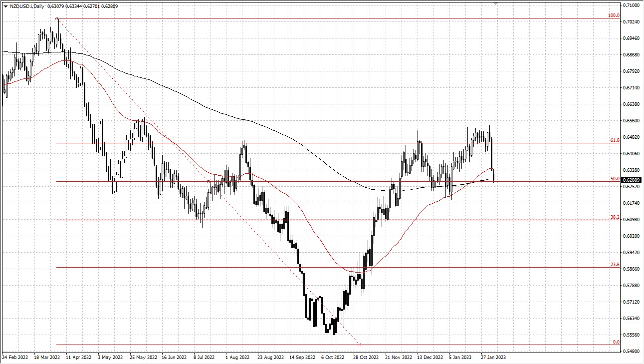The width and height of the screenshot is (644, 364).
Task: Select the 61.8 Fibonacci retracement label
Action: pos(614,140)
